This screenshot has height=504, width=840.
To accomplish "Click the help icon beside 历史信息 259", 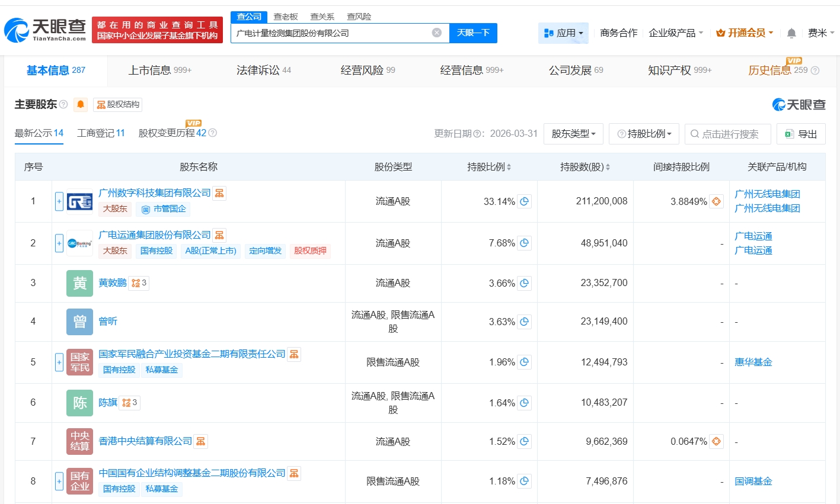I will point(815,70).
